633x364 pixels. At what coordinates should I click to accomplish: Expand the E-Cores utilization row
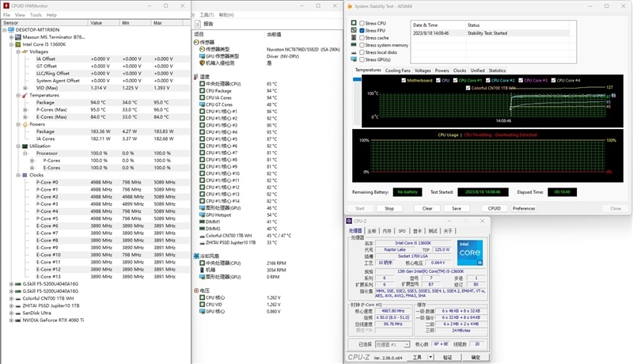(32, 168)
